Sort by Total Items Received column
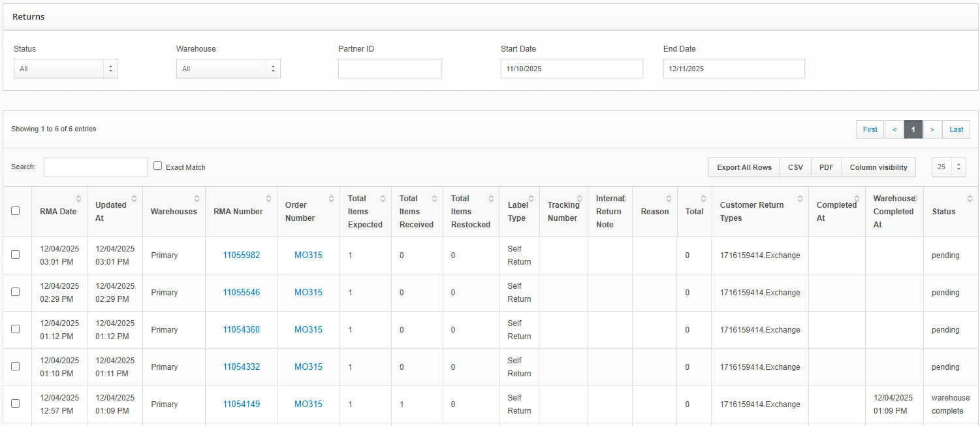The width and height of the screenshot is (980, 426). point(434,199)
